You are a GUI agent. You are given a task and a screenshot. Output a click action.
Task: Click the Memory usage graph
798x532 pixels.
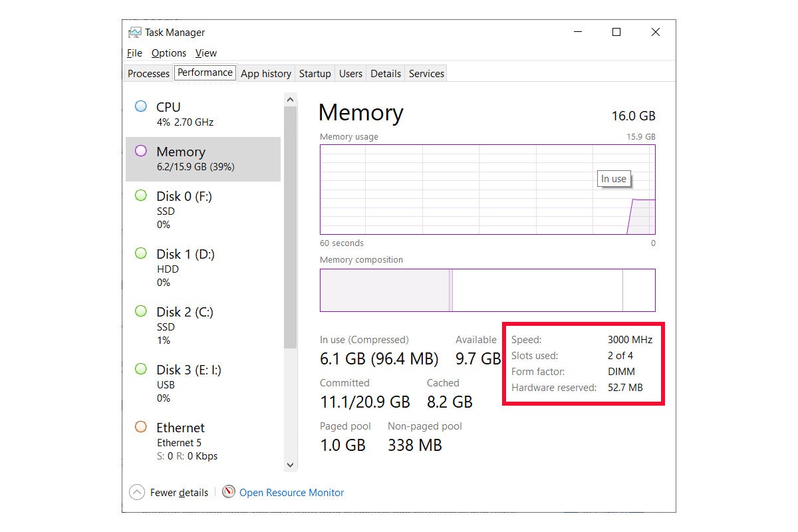(487, 190)
